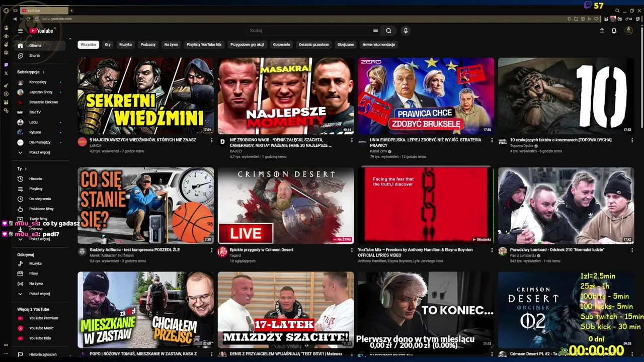Screen dimensions: 644x362
Task: Open Dla Pieniędzy subscription channel
Action: click(x=40, y=142)
